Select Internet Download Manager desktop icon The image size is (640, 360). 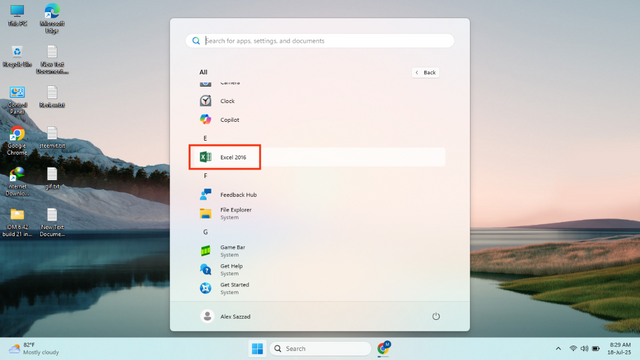(x=17, y=182)
